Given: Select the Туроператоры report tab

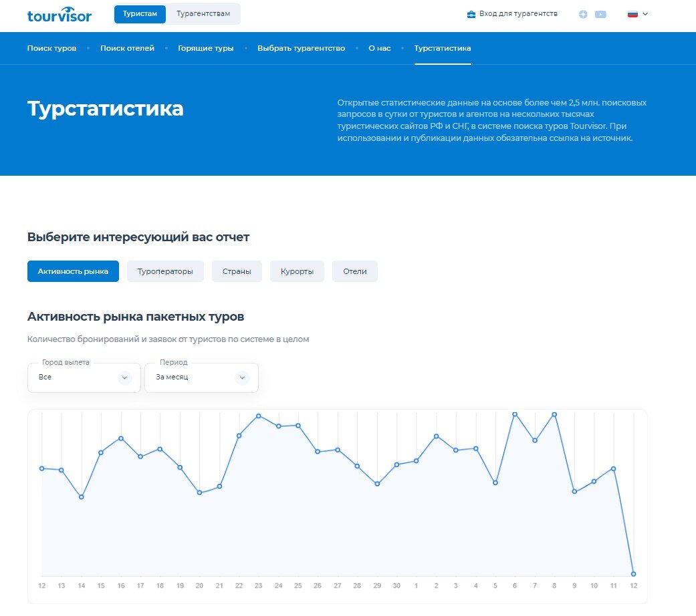Looking at the screenshot, I should (165, 271).
